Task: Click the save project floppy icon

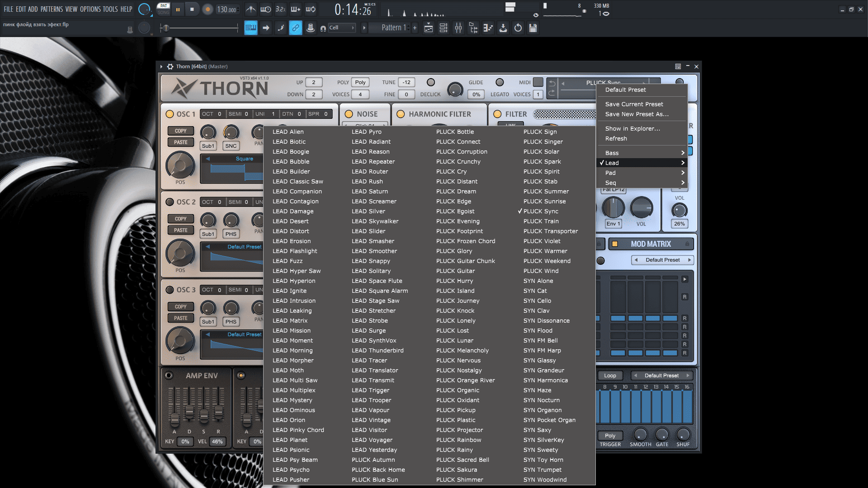Action: click(x=533, y=28)
